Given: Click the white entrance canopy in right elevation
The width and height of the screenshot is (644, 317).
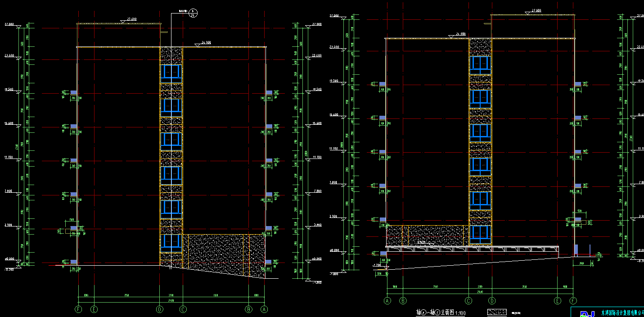Looking at the screenshot, I should (x=473, y=249).
